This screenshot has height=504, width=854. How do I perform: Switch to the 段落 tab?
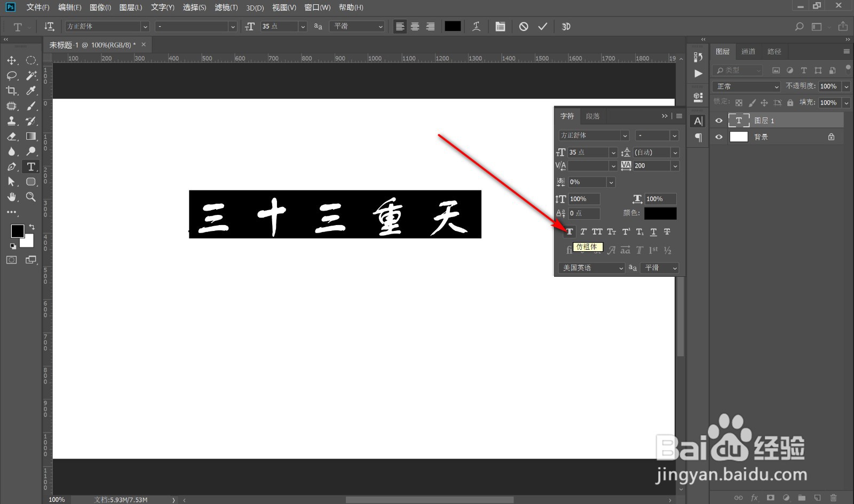592,116
